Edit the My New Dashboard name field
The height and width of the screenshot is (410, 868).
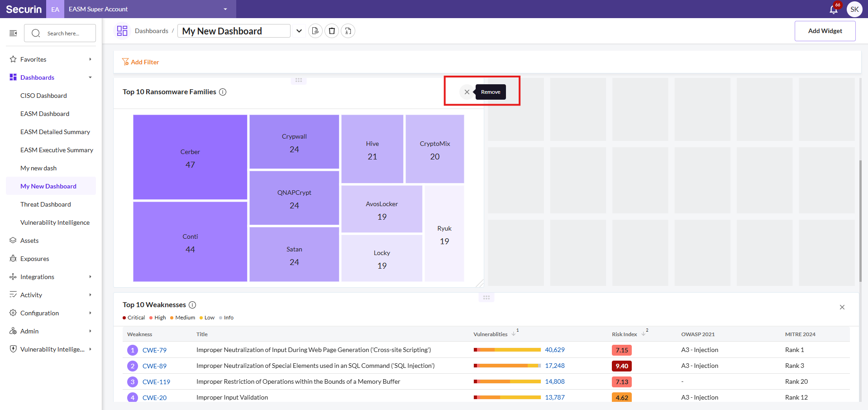click(x=234, y=31)
